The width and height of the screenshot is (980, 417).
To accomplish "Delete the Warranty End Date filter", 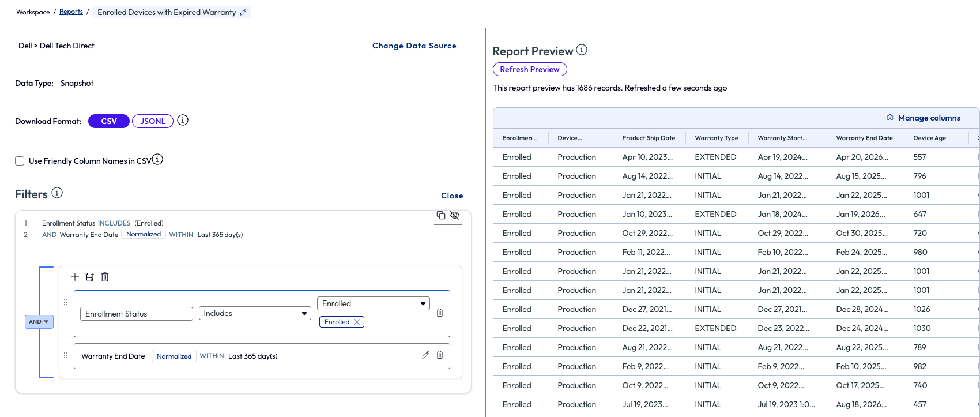I will click(440, 355).
